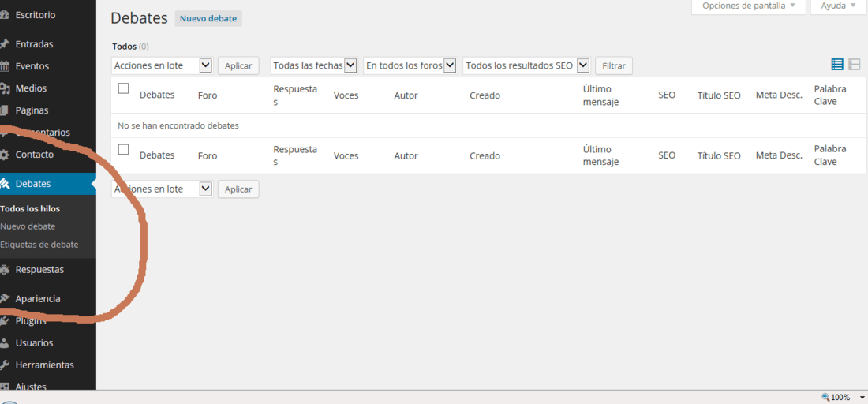Click the Medios media icon
868x404 pixels.
tap(5, 88)
